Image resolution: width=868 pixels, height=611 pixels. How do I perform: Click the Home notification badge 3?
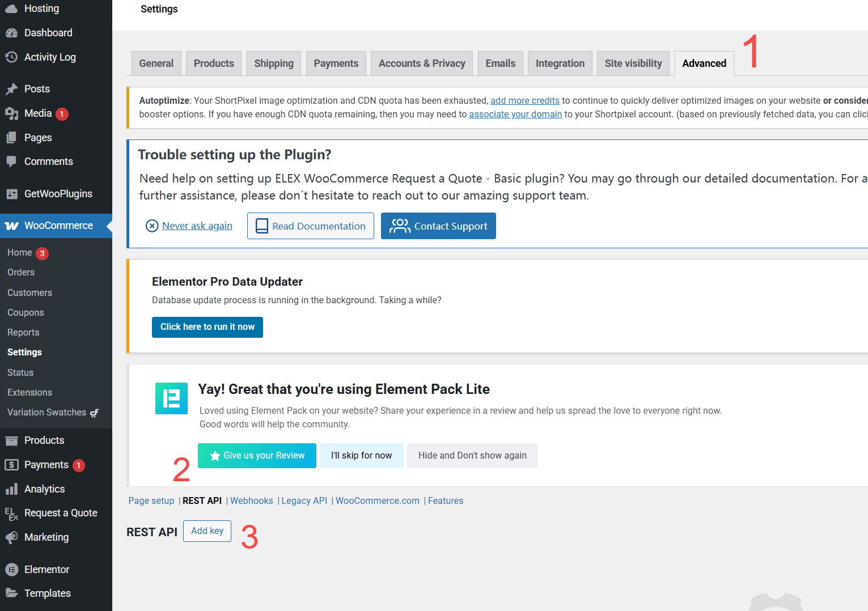[x=43, y=253]
